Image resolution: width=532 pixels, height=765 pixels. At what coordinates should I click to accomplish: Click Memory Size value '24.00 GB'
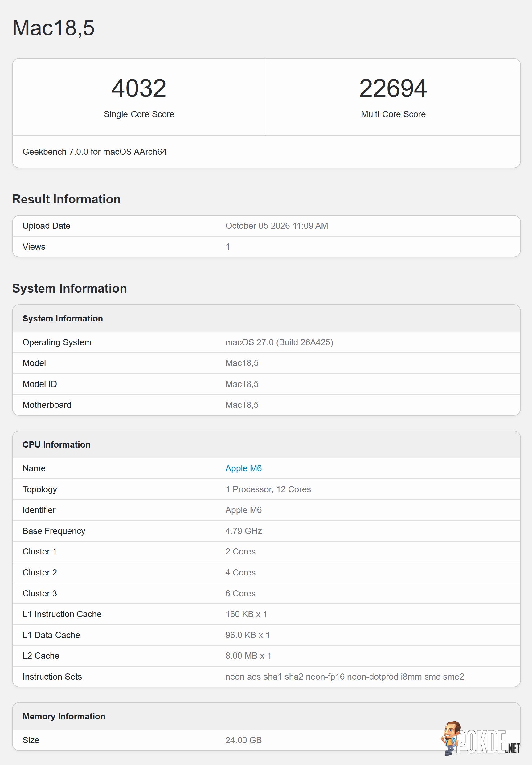(x=243, y=740)
